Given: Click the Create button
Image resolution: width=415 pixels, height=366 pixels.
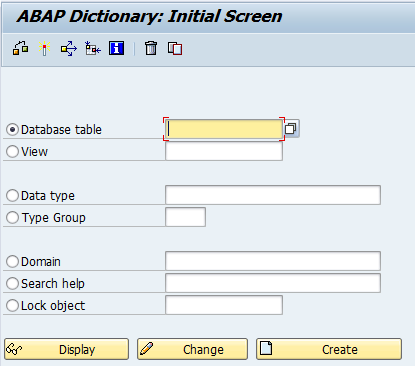Looking at the screenshot, I should [329, 349].
